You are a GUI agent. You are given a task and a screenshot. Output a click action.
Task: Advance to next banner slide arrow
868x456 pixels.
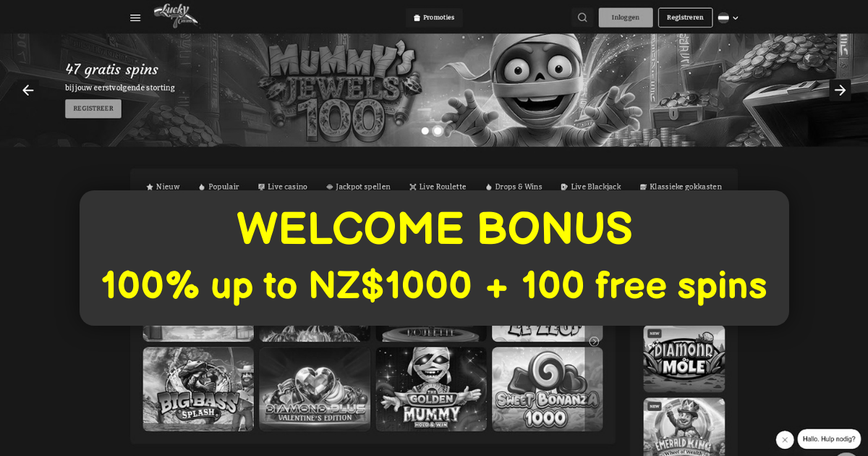coord(840,90)
